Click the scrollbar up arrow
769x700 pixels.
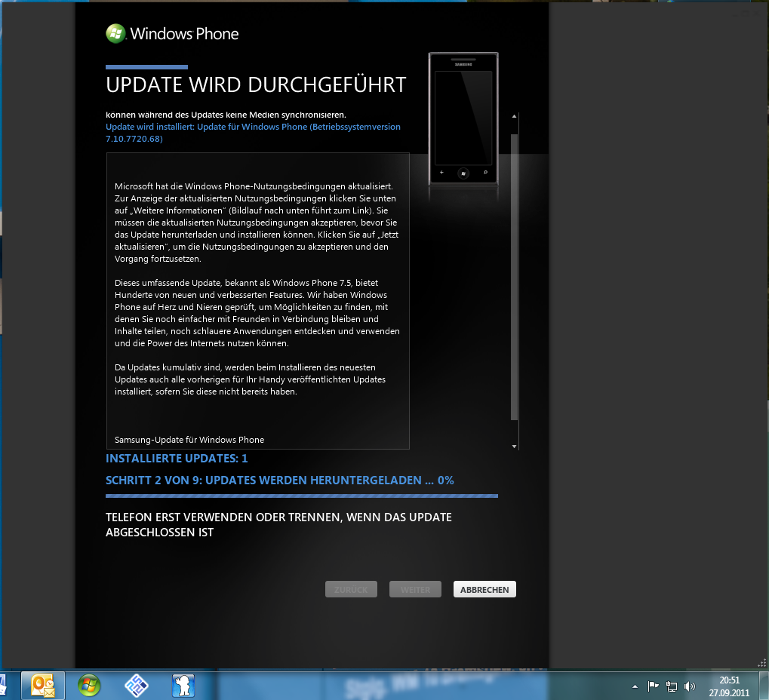[514, 116]
